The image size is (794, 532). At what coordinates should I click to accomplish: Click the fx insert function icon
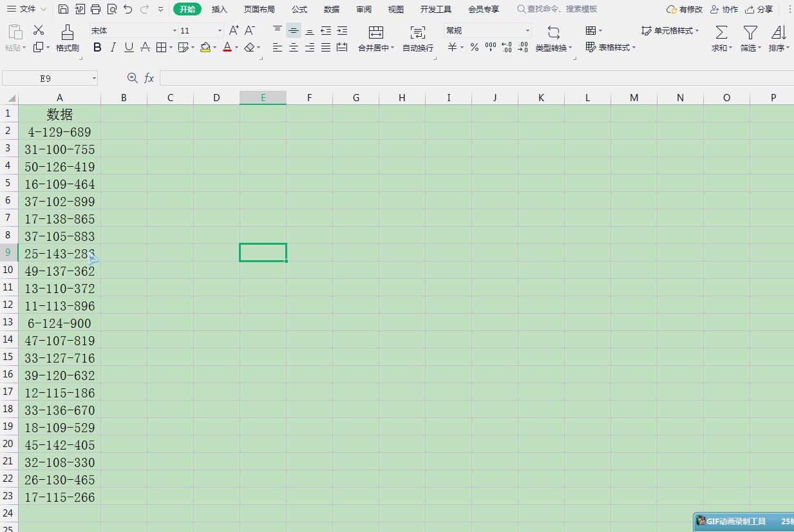(x=149, y=78)
